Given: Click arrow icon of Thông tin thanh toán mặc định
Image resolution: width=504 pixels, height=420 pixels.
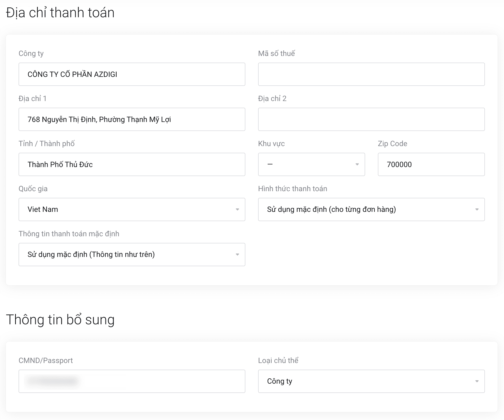Looking at the screenshot, I should pos(237,255).
